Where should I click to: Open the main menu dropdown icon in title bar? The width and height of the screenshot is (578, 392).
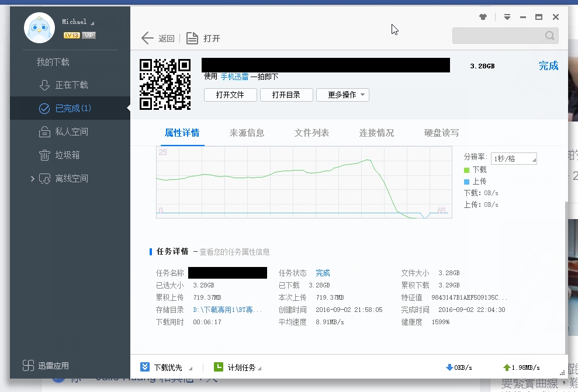point(507,17)
